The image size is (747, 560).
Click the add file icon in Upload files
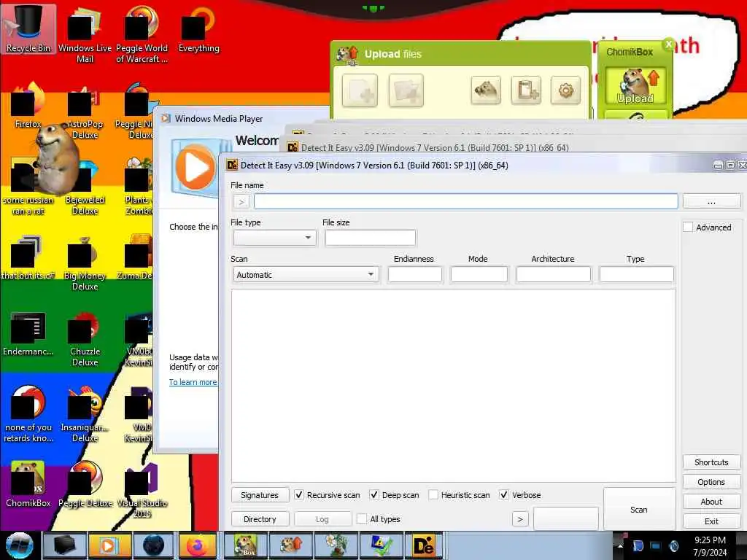click(x=360, y=90)
